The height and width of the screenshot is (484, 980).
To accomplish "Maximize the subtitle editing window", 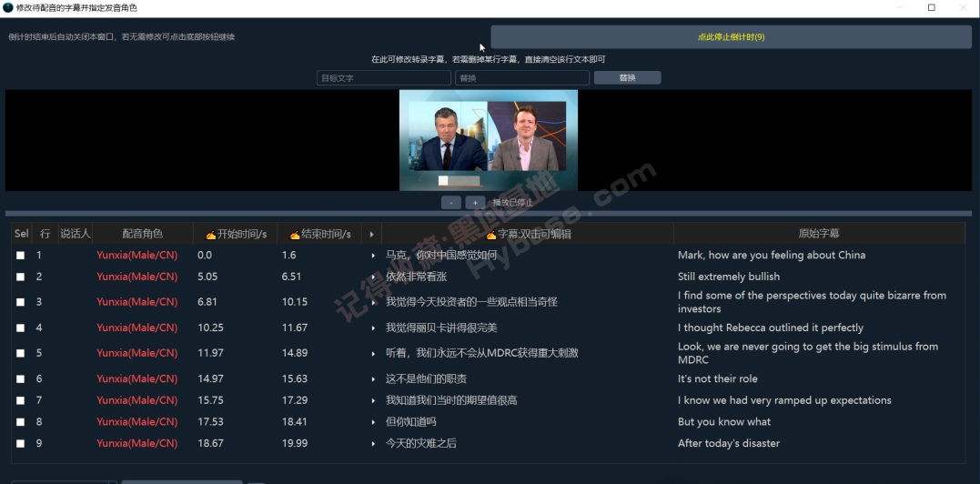I will pos(931,7).
